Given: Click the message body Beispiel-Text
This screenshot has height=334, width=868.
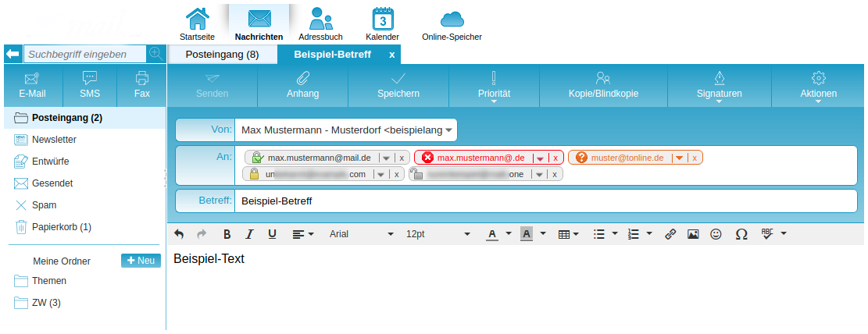Looking at the screenshot, I should click(x=209, y=259).
